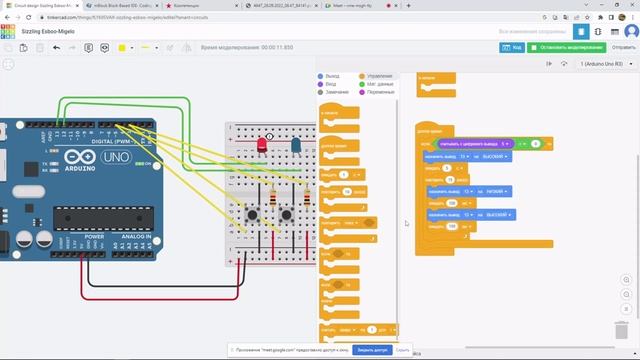Go back in the browser

pos(7,18)
